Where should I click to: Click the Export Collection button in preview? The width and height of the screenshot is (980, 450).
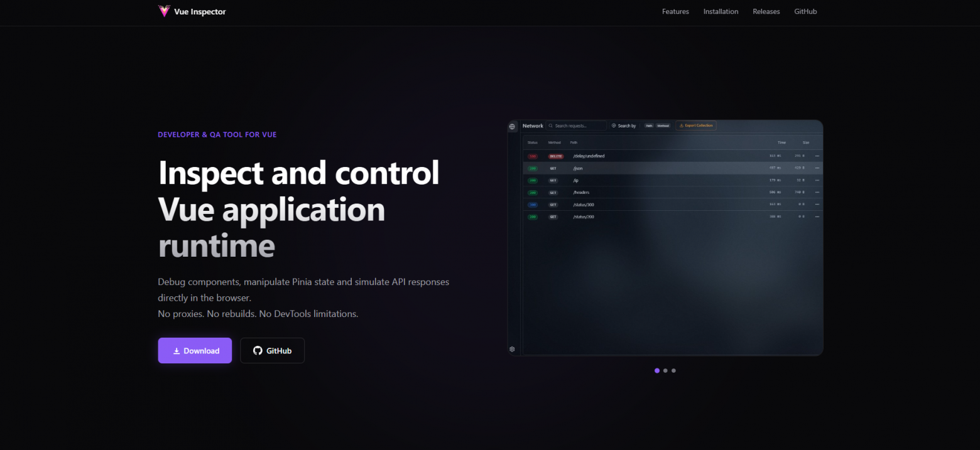point(696,126)
